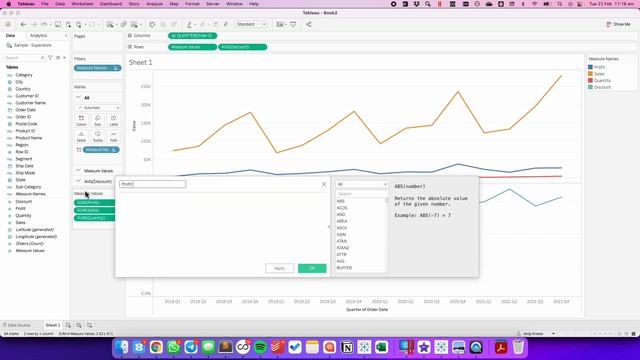Open the Tooltip card in Marks
640x360 pixels.
click(x=98, y=136)
